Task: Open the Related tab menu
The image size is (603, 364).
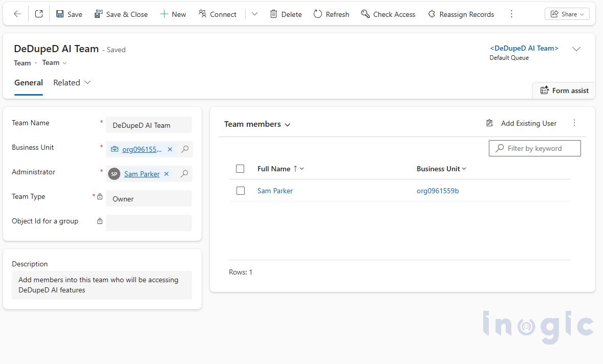Action: click(x=72, y=82)
